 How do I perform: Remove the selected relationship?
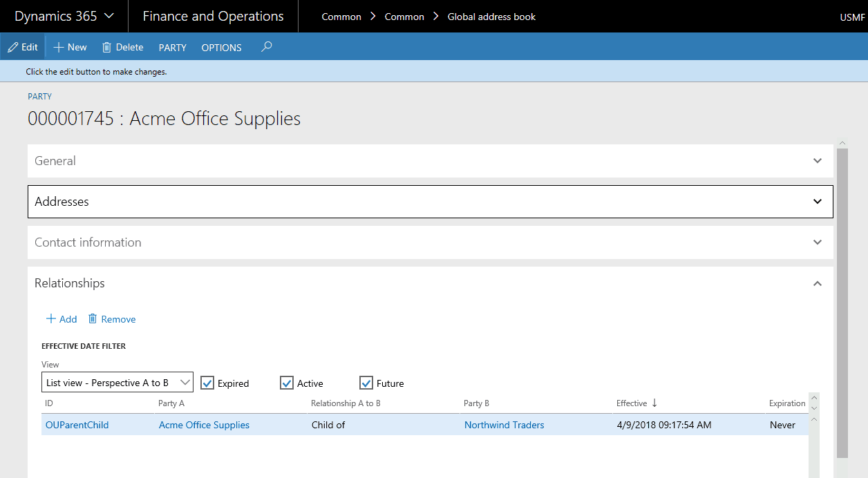(112, 319)
